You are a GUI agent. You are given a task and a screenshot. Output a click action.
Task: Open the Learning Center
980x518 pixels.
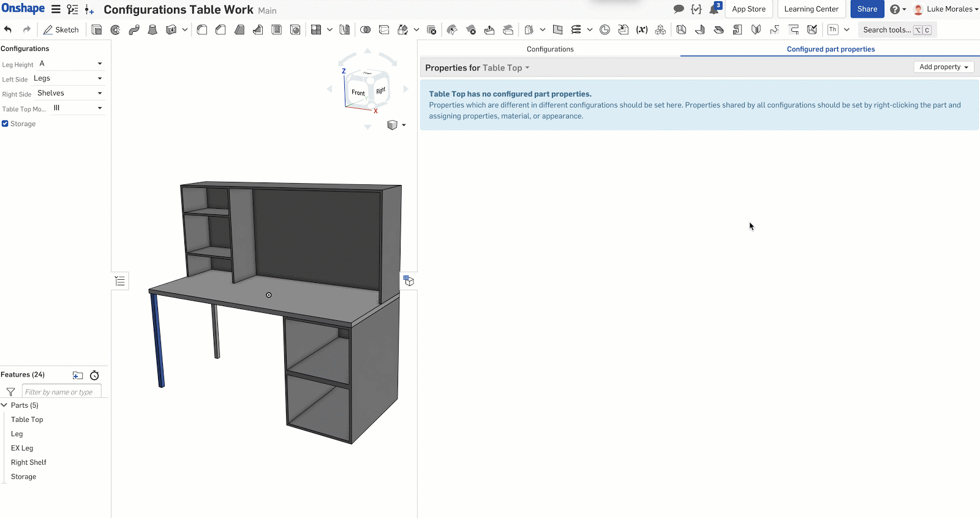click(811, 9)
